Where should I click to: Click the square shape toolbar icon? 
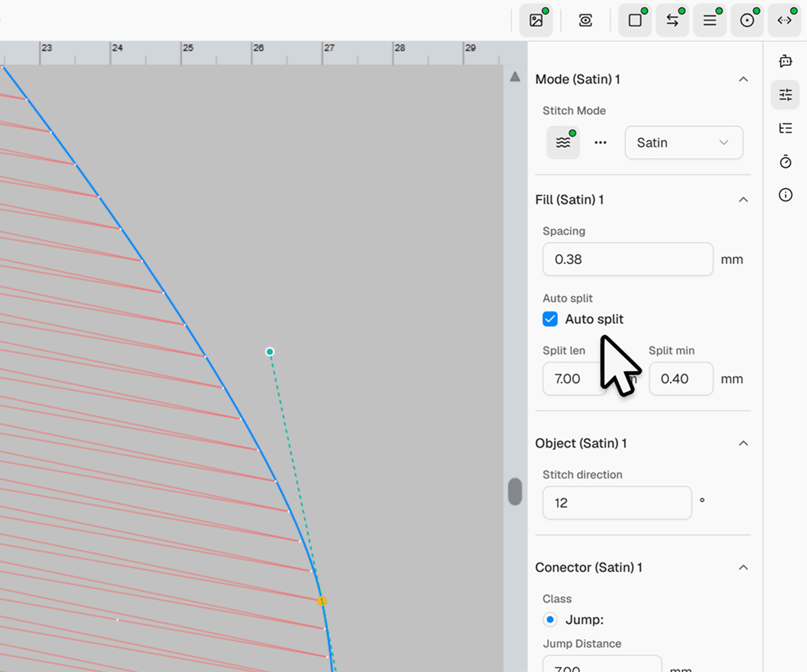click(635, 20)
